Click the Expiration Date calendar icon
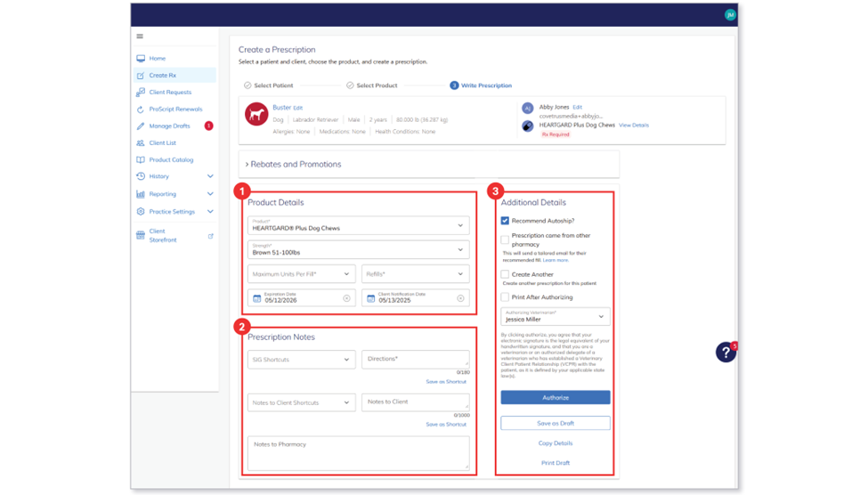This screenshot has width=868, height=495. [257, 298]
